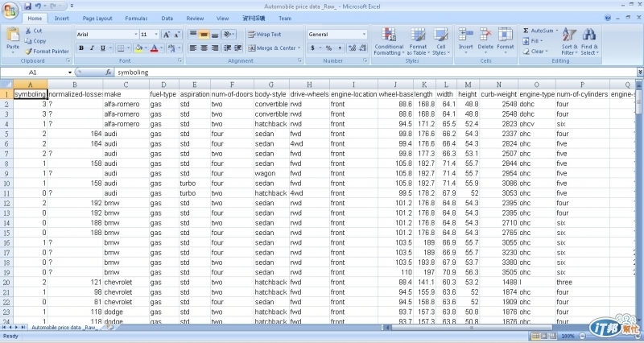Open the Name Box dropdown arrow
The width and height of the screenshot is (644, 343).
tap(69, 72)
